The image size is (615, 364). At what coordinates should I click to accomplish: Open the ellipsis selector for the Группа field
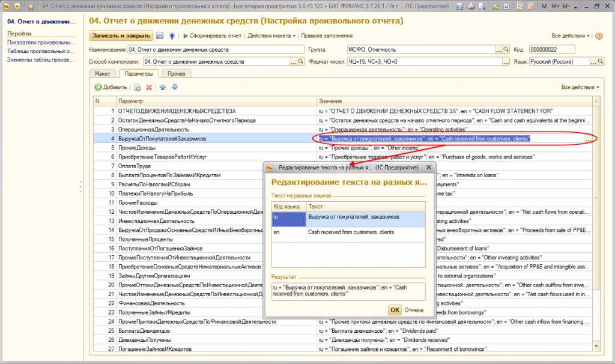tap(498, 49)
